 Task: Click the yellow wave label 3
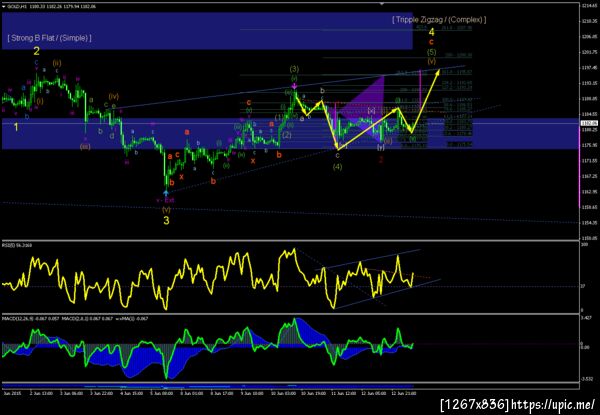[166, 220]
